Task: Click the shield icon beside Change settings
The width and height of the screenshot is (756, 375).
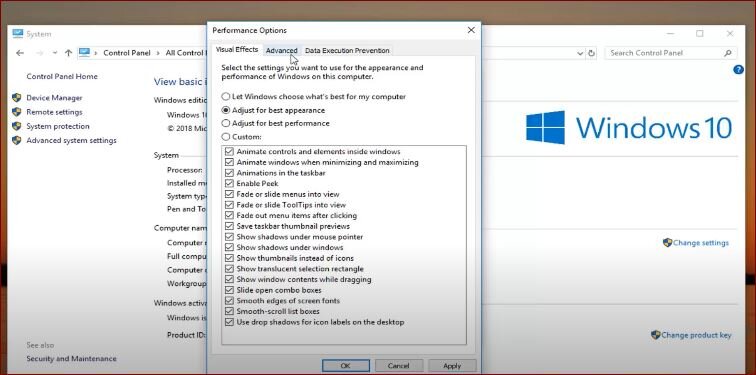Action: pos(667,242)
